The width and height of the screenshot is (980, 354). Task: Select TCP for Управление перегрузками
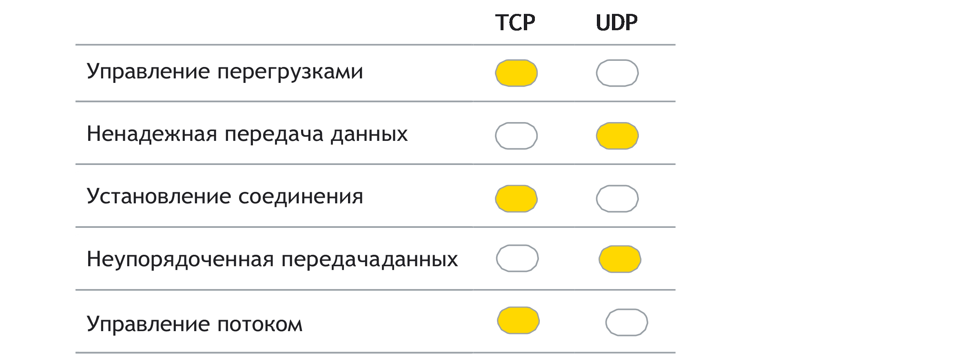pos(516,73)
